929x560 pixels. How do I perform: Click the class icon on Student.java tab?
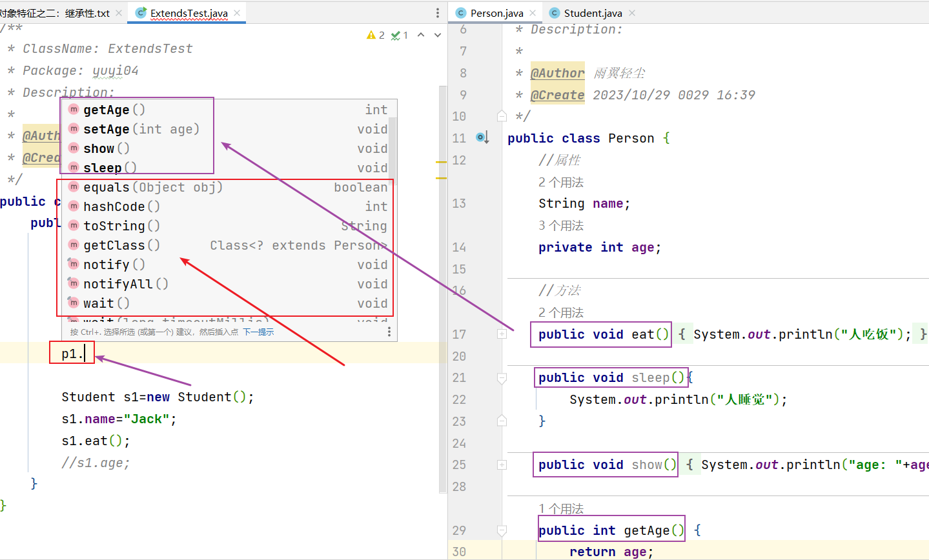point(554,13)
